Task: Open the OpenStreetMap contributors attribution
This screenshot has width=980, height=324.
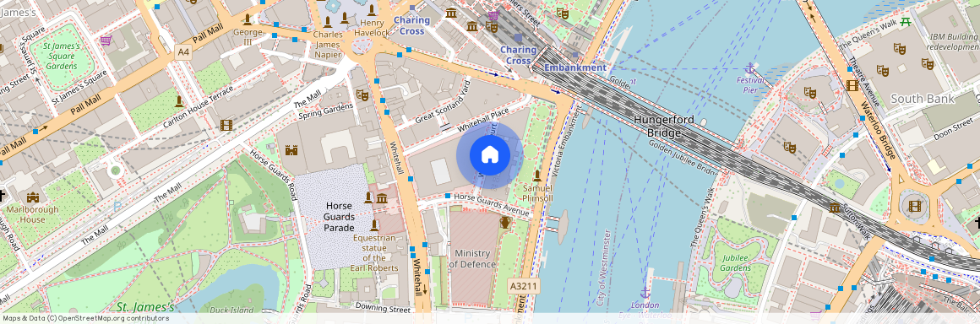Action: pyautogui.click(x=85, y=318)
